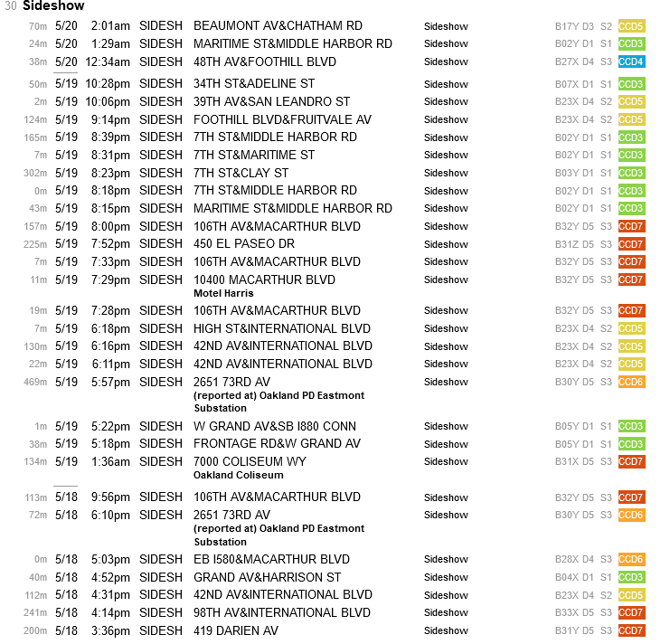Click the count 30 beside Sideshow heading
This screenshot has width=670, height=644.
10,6
